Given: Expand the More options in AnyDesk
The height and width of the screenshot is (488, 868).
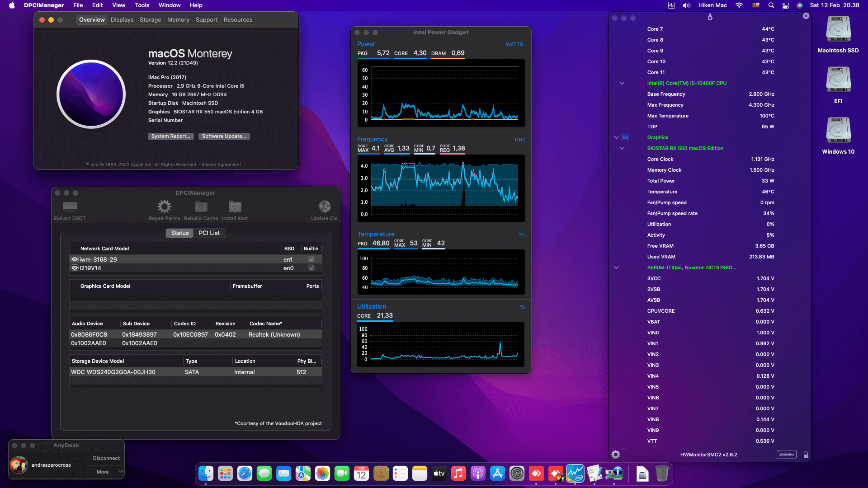Looking at the screenshot, I should coord(106,471).
